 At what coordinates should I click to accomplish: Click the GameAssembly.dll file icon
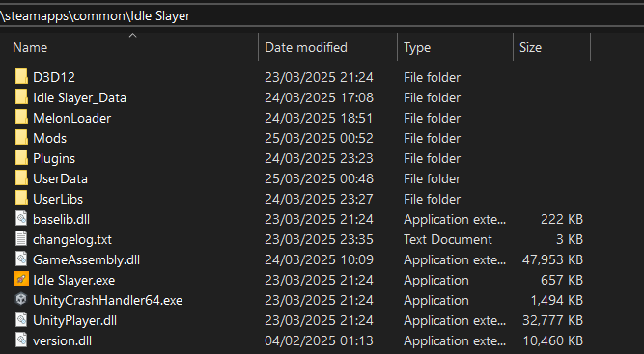click(21, 259)
